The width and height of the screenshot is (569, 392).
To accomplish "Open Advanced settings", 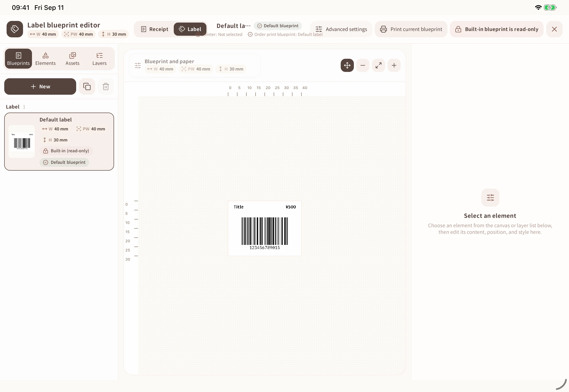I will pos(341,29).
